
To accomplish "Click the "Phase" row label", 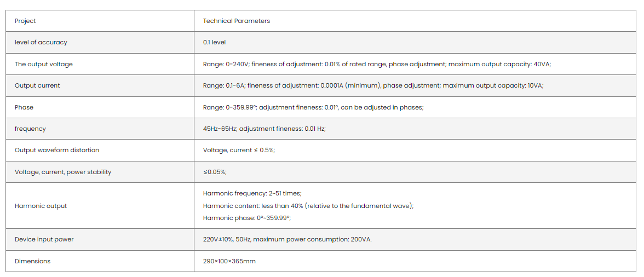I will click(x=24, y=107).
